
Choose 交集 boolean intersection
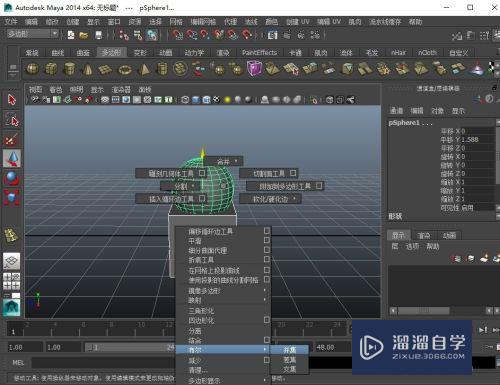(289, 369)
